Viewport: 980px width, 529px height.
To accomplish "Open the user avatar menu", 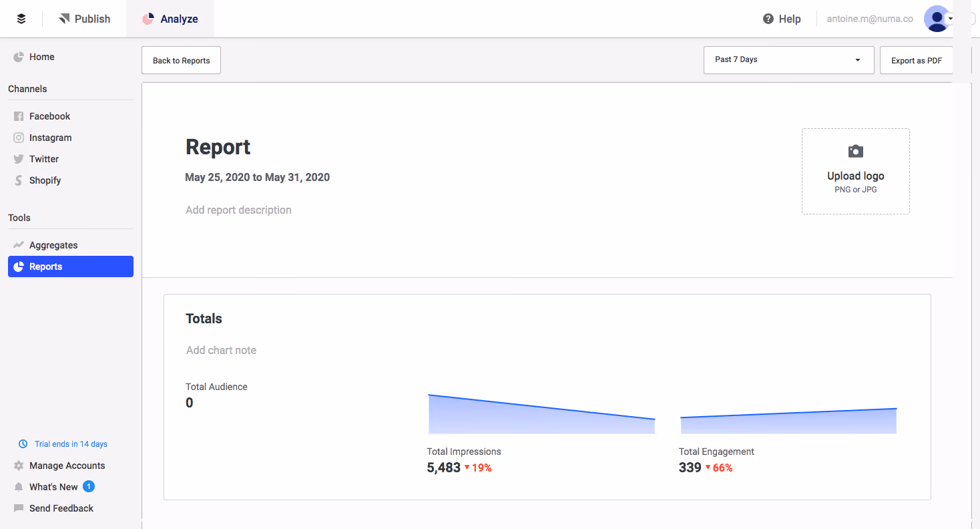I will coord(937,19).
